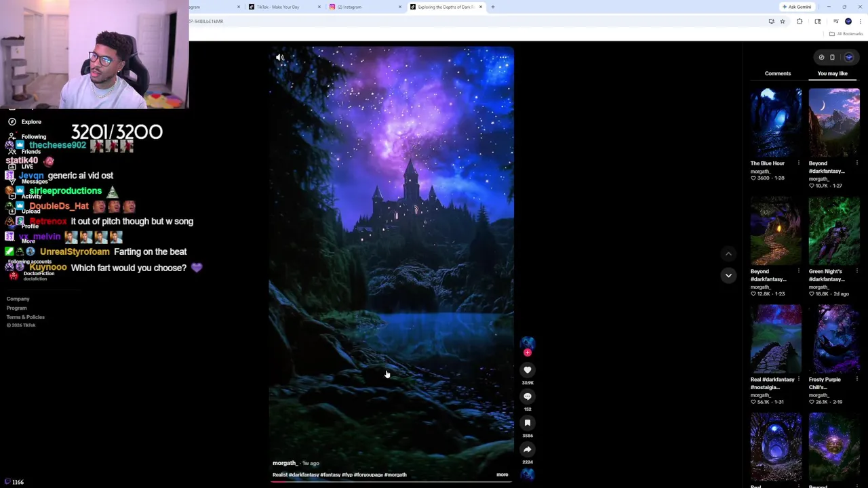Open the Chrome three-dot menu
This screenshot has height=488, width=868.
point(861,22)
